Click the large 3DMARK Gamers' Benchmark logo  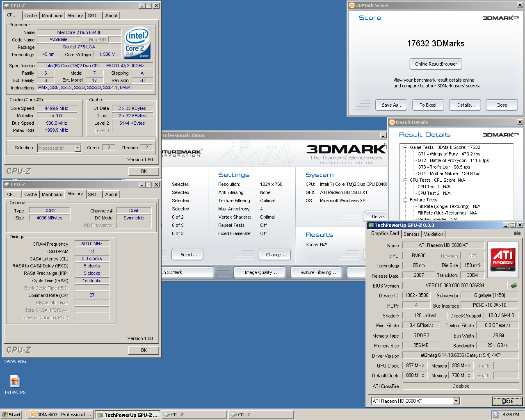[x=346, y=153]
